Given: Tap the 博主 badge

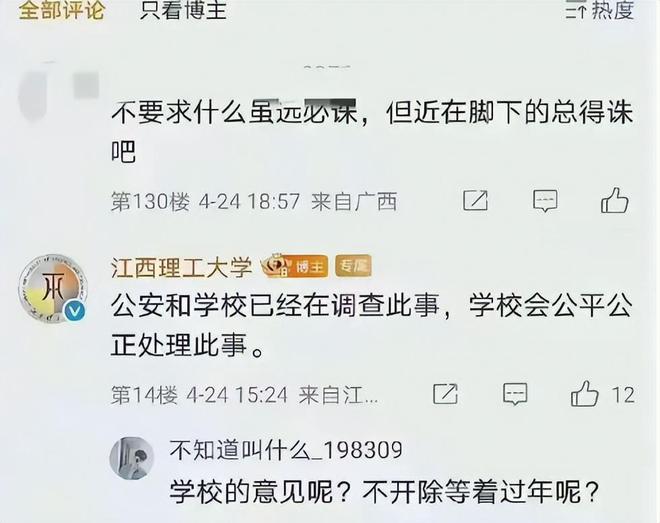Looking at the screenshot, I should pyautogui.click(x=295, y=266).
